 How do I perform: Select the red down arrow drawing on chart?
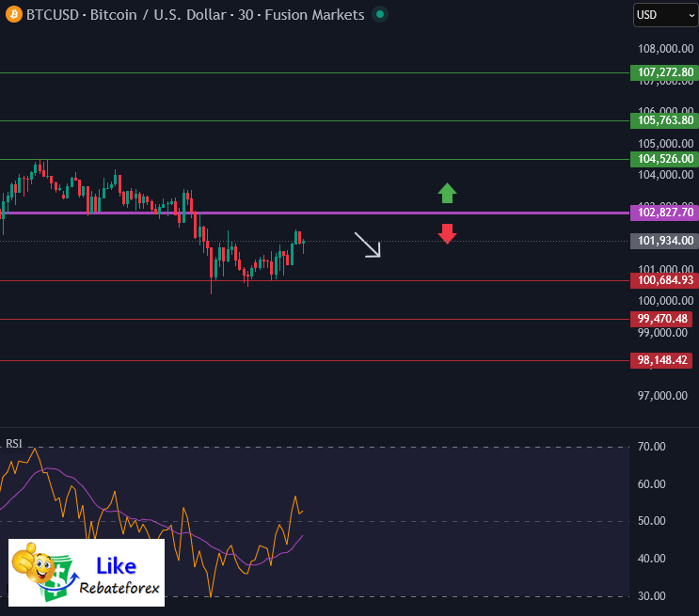447,233
